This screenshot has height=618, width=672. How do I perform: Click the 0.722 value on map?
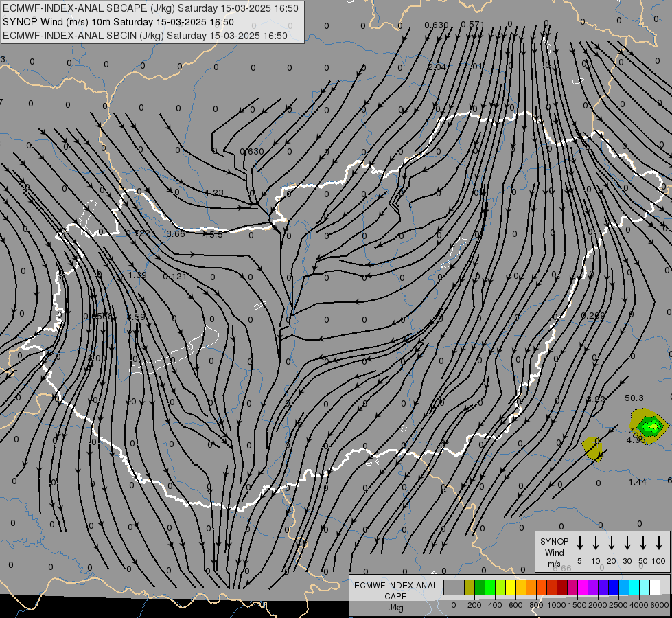pyautogui.click(x=138, y=233)
